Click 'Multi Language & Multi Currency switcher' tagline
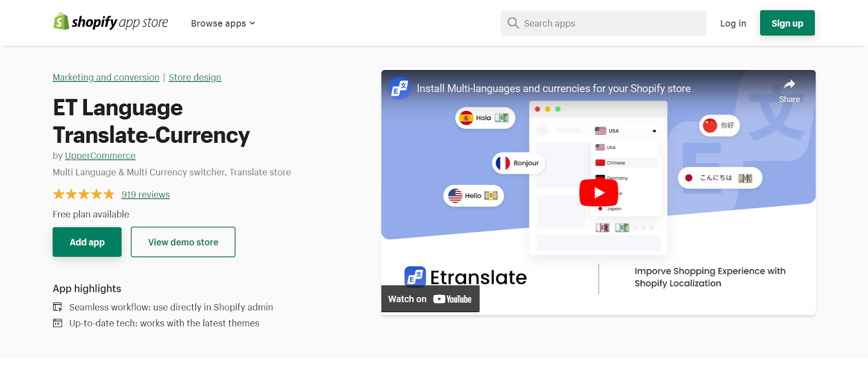The height and width of the screenshot is (380, 868). 171,172
